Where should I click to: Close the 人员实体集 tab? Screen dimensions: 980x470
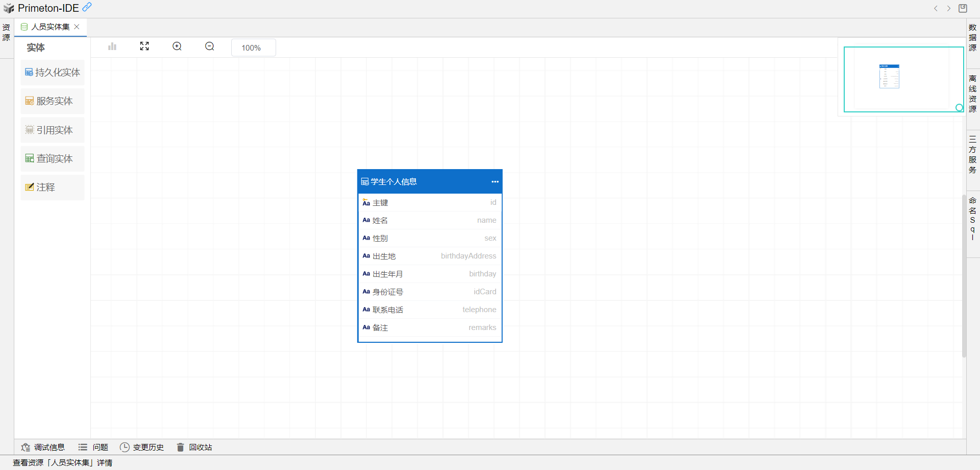[77, 27]
